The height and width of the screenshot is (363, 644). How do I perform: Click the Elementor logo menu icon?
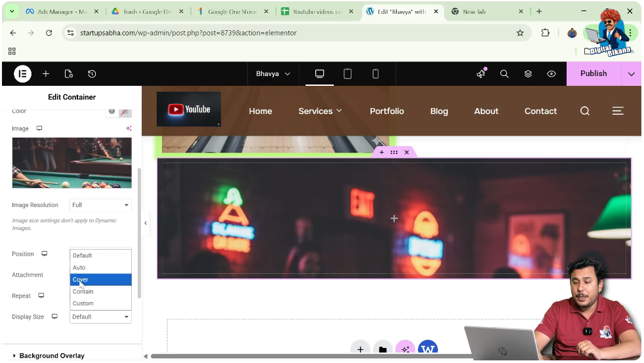click(x=22, y=74)
